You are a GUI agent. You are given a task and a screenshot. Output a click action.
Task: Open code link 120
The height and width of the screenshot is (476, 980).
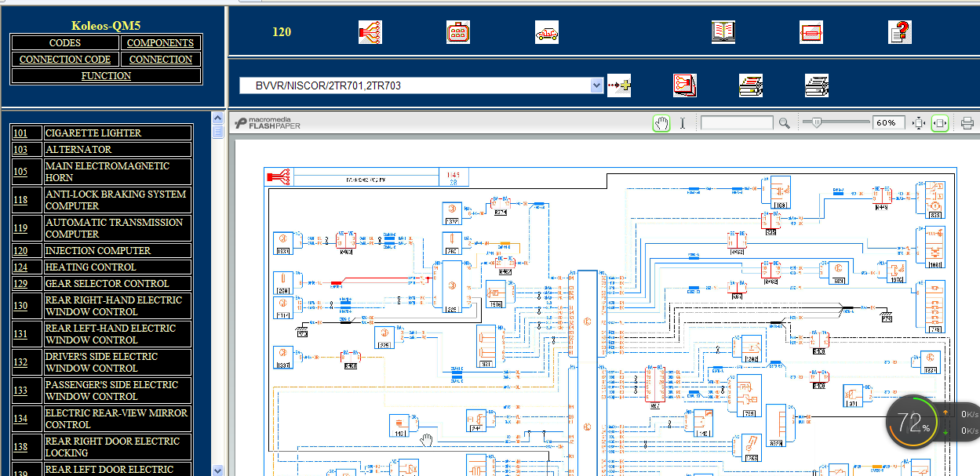click(20, 251)
